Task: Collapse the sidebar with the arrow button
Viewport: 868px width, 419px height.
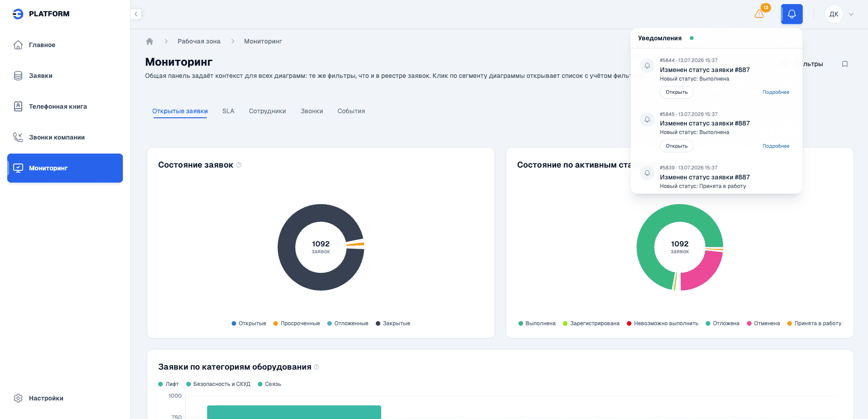Action: pyautogui.click(x=136, y=14)
